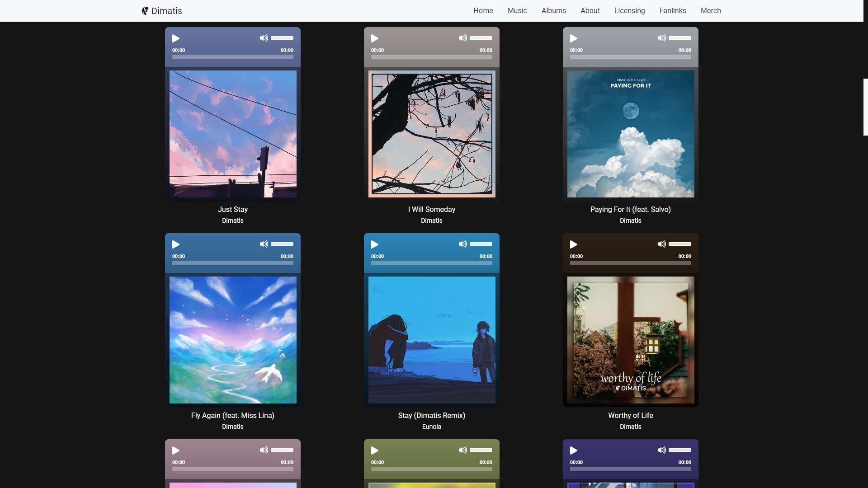
Task: Open the Albums menu item
Action: point(553,10)
